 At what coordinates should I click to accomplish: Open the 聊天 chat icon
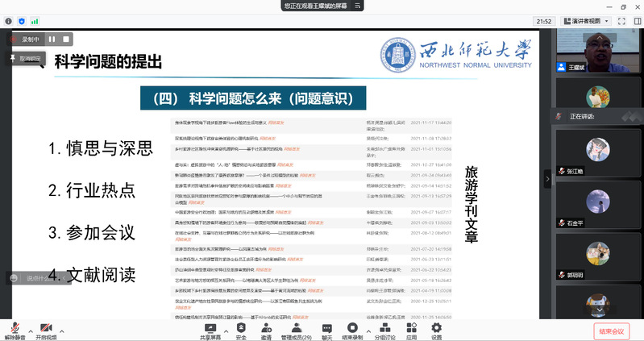coord(326,327)
